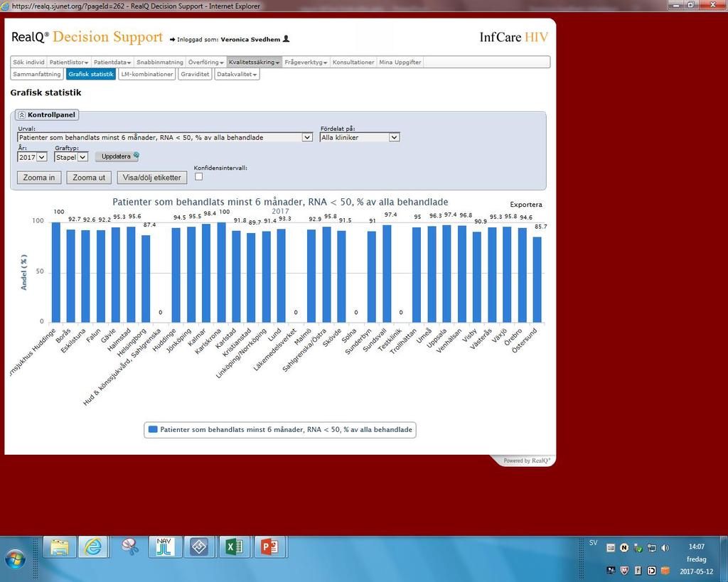728x582 pixels.
Task: Open Mina Uppgifter menu item
Action: pyautogui.click(x=400, y=63)
